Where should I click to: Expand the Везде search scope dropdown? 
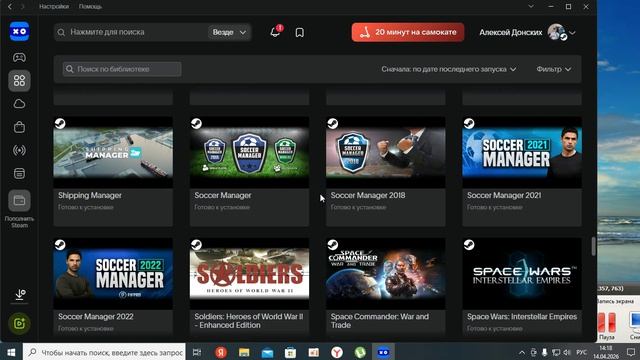click(x=229, y=32)
